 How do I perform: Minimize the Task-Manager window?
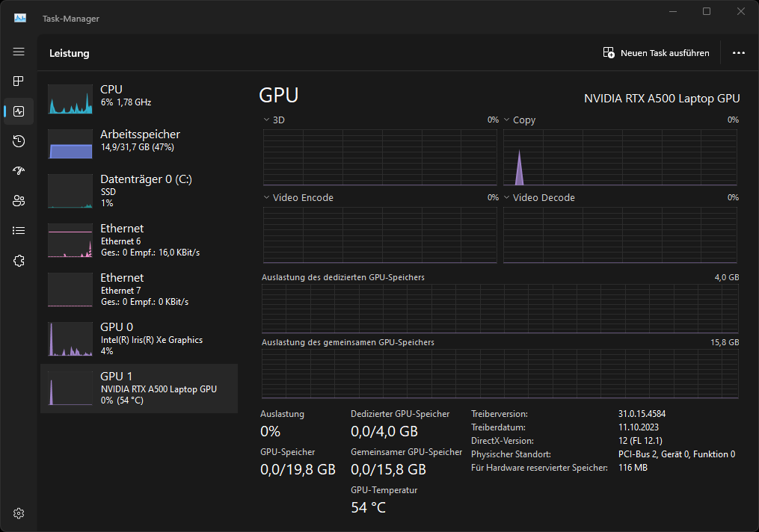click(x=673, y=11)
